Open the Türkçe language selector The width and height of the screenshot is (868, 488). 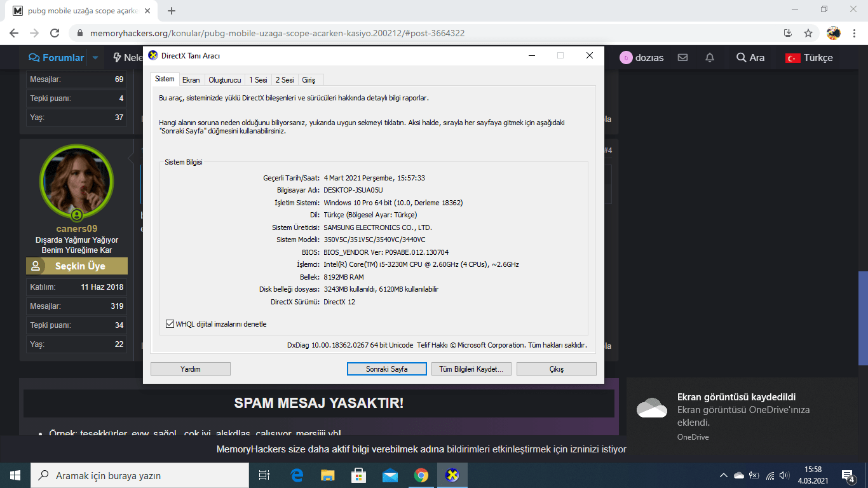click(809, 57)
